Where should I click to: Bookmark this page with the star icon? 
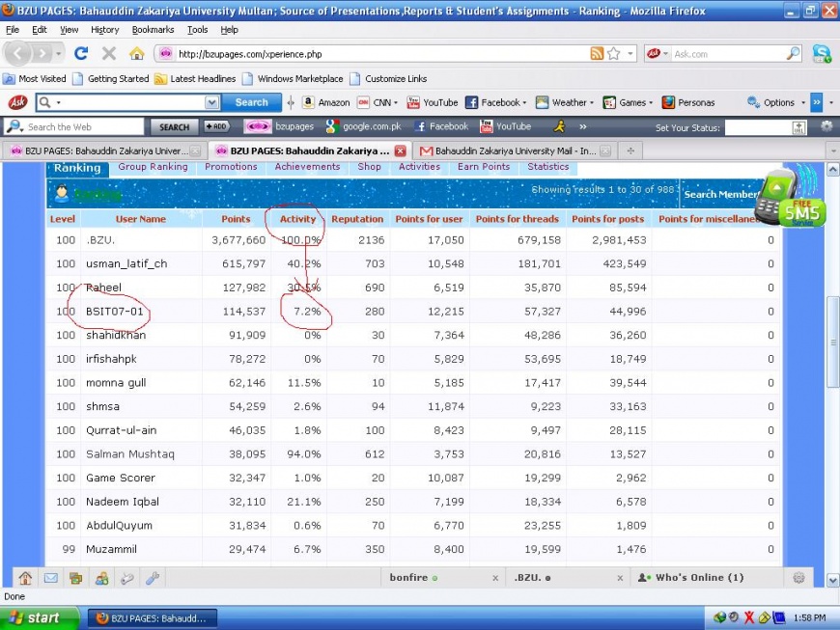click(614, 54)
